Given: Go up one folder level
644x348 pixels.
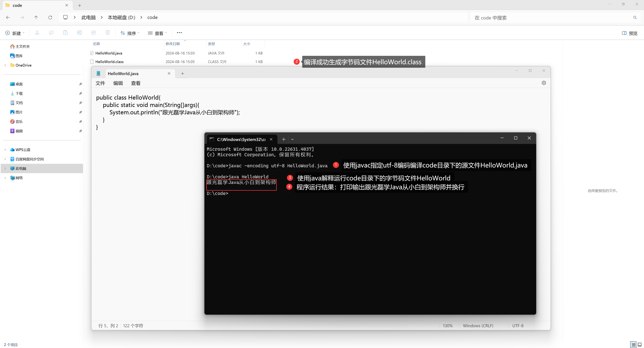Looking at the screenshot, I should tap(36, 17).
